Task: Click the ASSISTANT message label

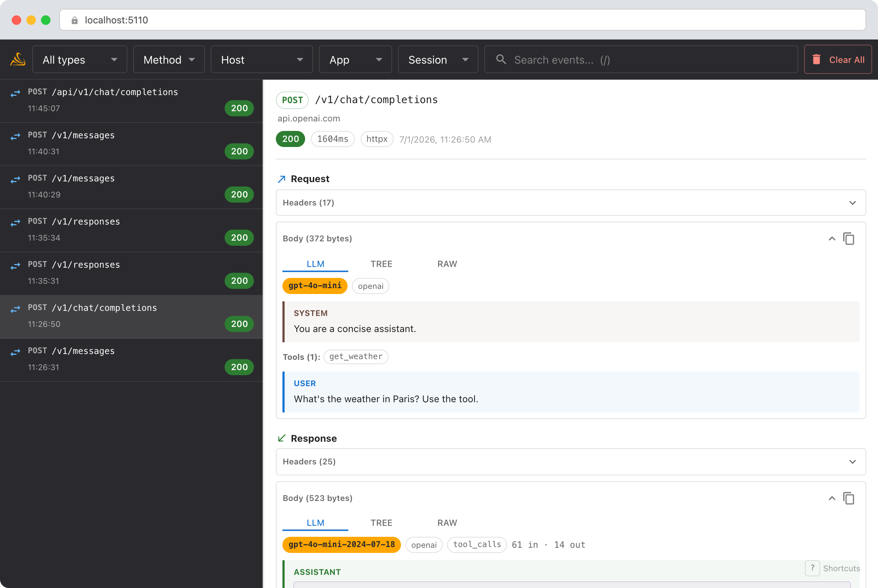Action: click(x=317, y=572)
